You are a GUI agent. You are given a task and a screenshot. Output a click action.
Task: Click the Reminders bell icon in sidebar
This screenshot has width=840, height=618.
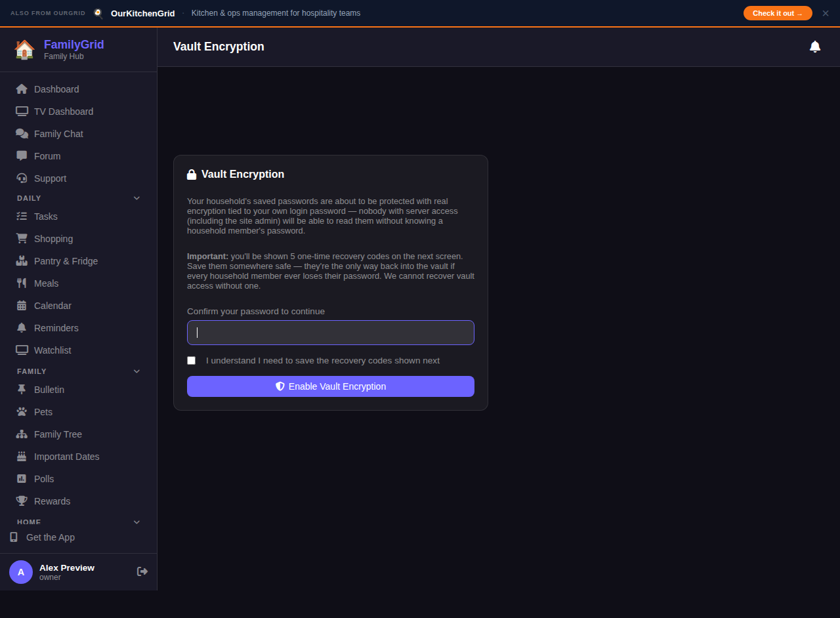[22, 328]
